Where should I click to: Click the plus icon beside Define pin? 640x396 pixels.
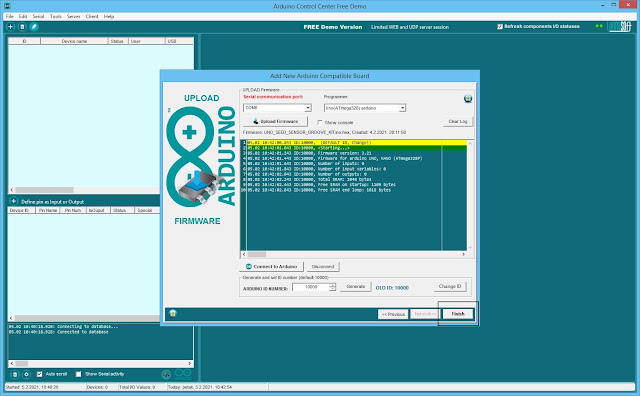tap(13, 201)
